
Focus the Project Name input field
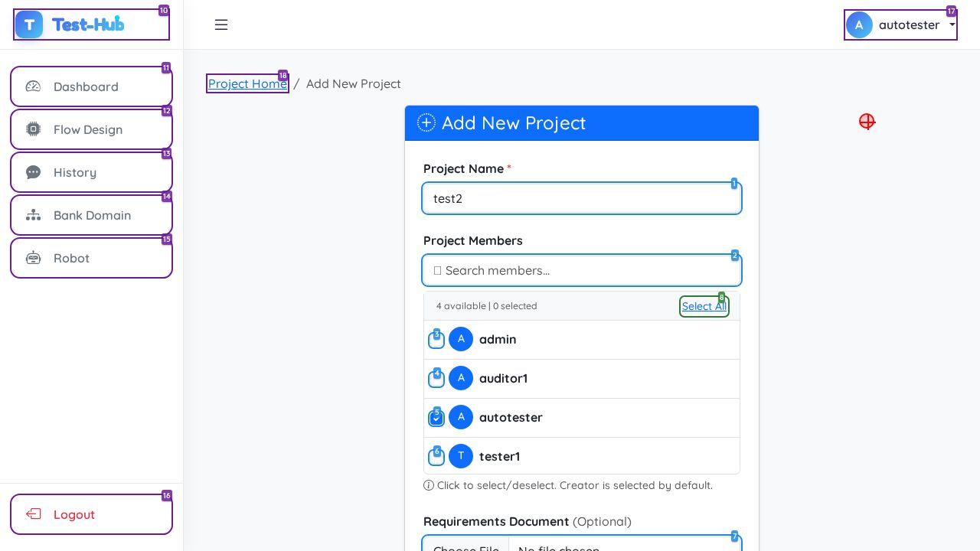[581, 198]
